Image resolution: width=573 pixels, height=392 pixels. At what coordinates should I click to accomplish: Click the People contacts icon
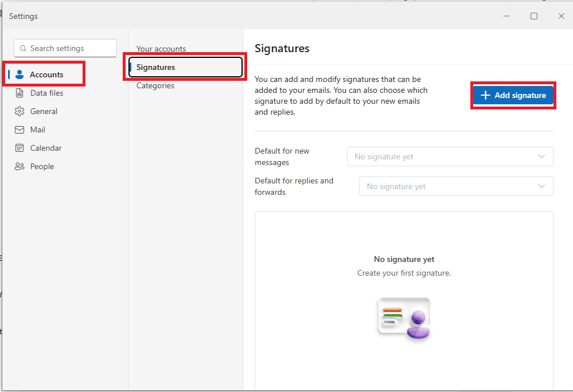coord(20,166)
